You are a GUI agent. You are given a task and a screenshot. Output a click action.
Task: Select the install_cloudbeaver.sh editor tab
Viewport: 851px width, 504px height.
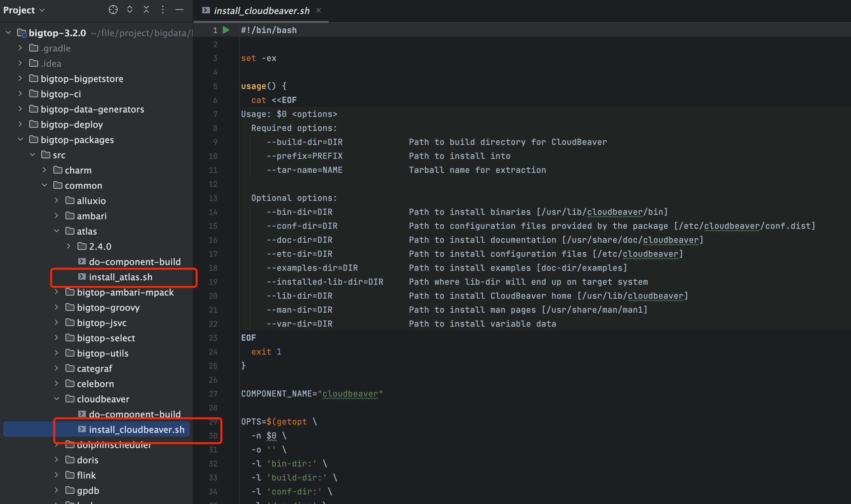point(262,10)
